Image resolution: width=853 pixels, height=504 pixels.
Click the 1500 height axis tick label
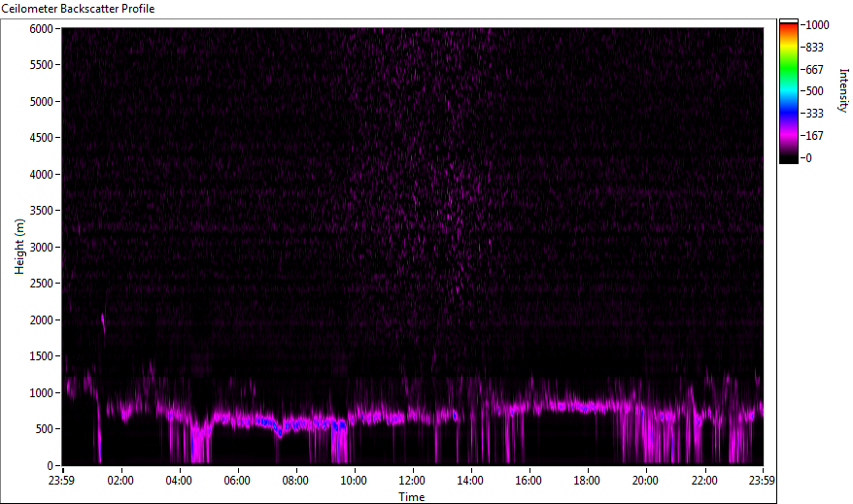point(42,356)
